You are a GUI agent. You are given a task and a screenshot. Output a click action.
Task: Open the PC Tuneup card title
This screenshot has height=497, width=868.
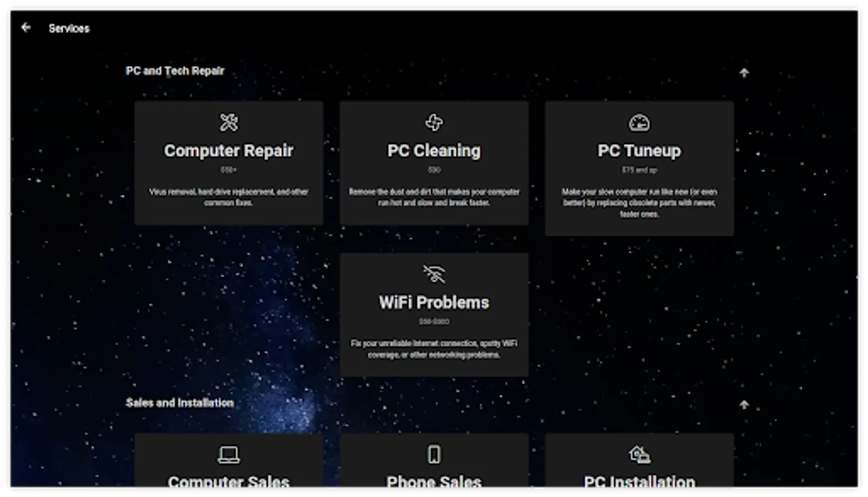(639, 150)
